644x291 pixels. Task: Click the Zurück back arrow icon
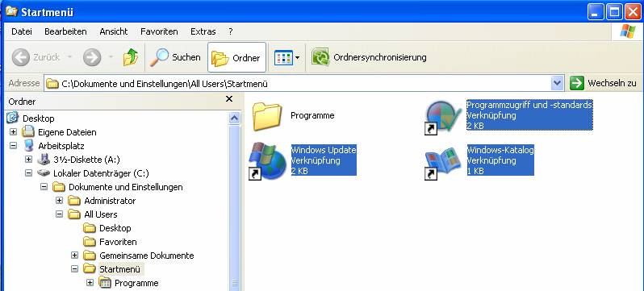click(x=20, y=57)
